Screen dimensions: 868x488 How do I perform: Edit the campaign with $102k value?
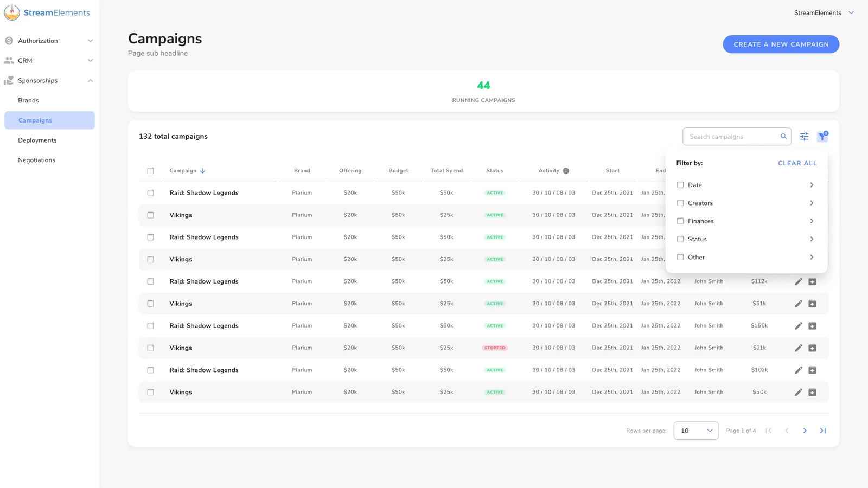pos(798,370)
